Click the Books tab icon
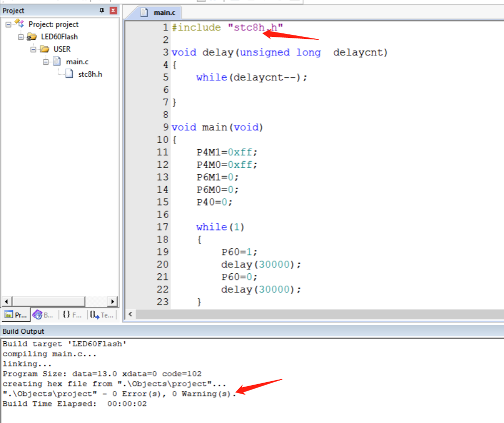Viewport: 504px width, 423px height. coord(37,315)
